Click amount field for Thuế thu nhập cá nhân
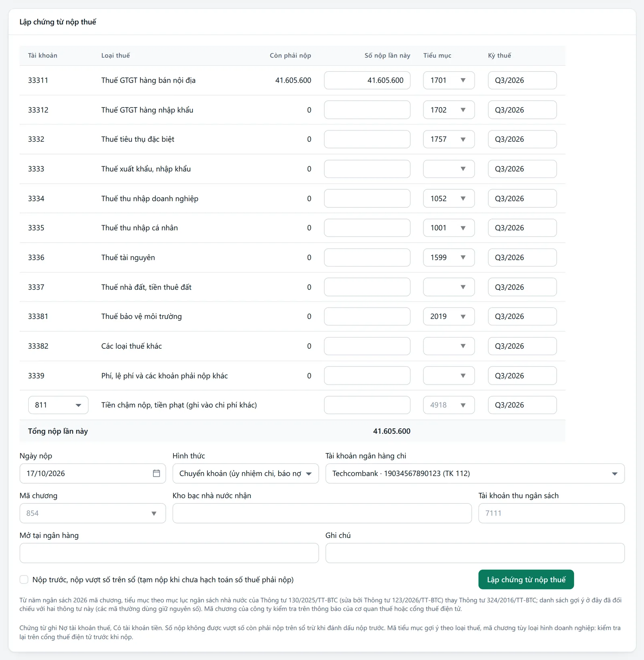Image resolution: width=644 pixels, height=660 pixels. 367,228
